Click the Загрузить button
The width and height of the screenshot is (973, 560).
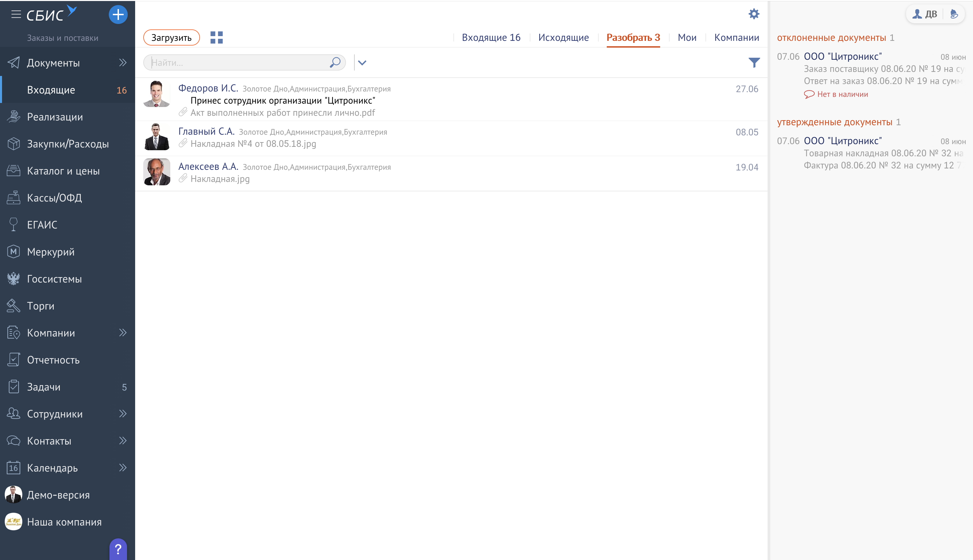coord(171,37)
